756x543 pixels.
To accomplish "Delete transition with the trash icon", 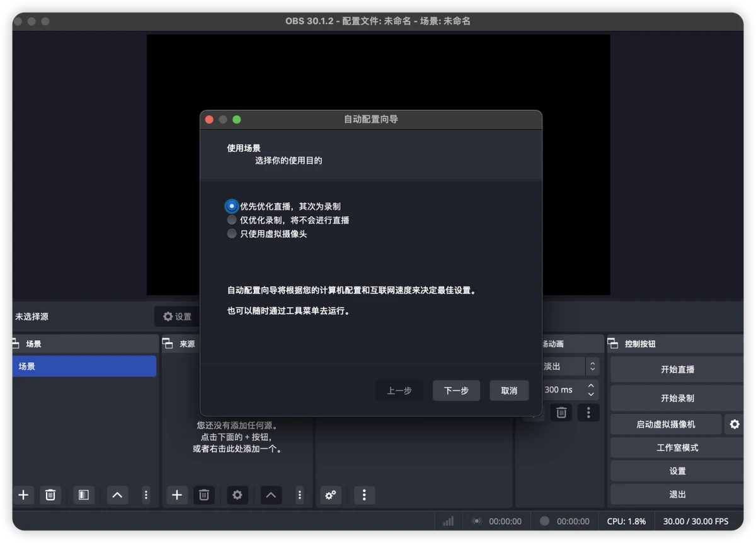I will (x=561, y=413).
